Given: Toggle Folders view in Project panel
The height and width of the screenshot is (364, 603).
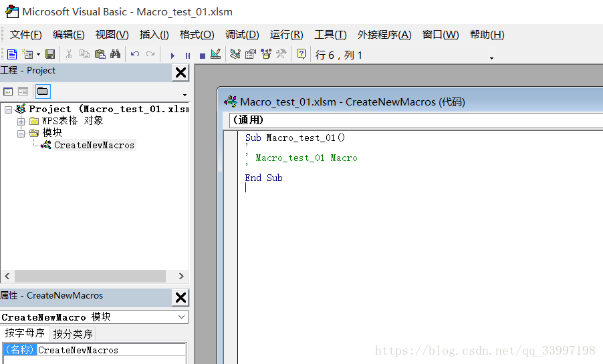Looking at the screenshot, I should (x=43, y=91).
